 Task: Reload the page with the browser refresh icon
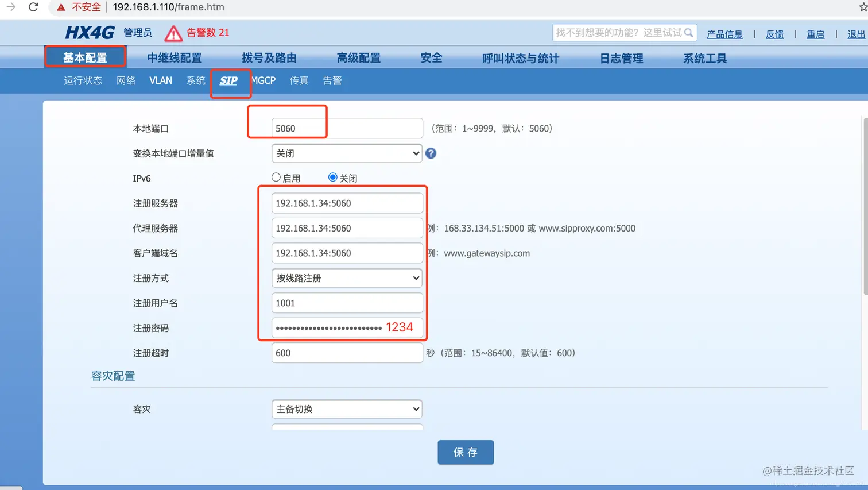(x=33, y=7)
